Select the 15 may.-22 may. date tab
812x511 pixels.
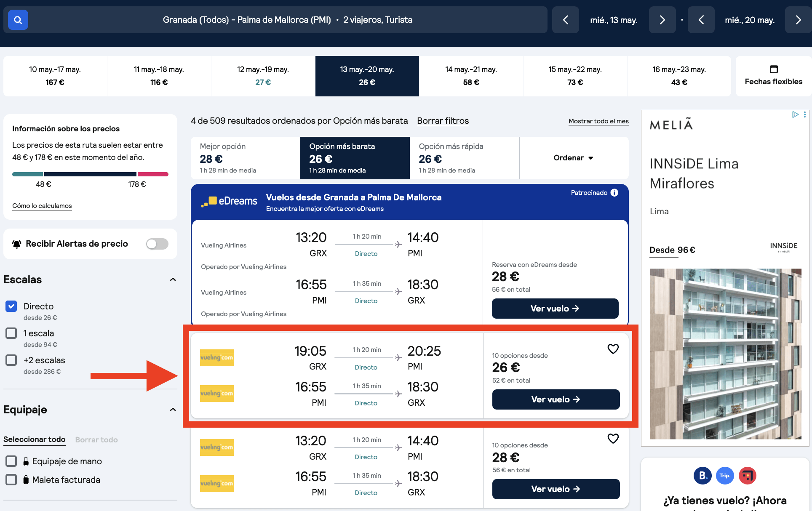click(x=575, y=76)
